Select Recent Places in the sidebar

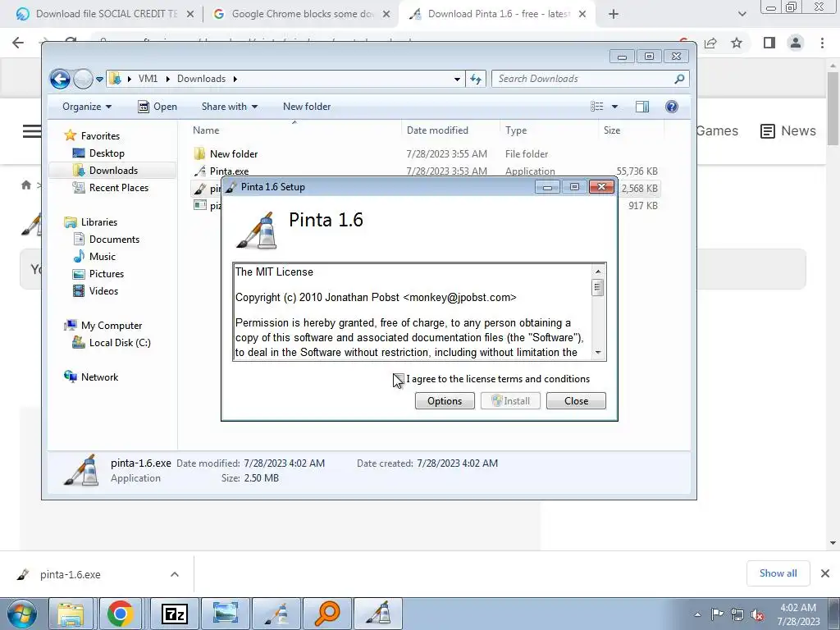coord(118,188)
